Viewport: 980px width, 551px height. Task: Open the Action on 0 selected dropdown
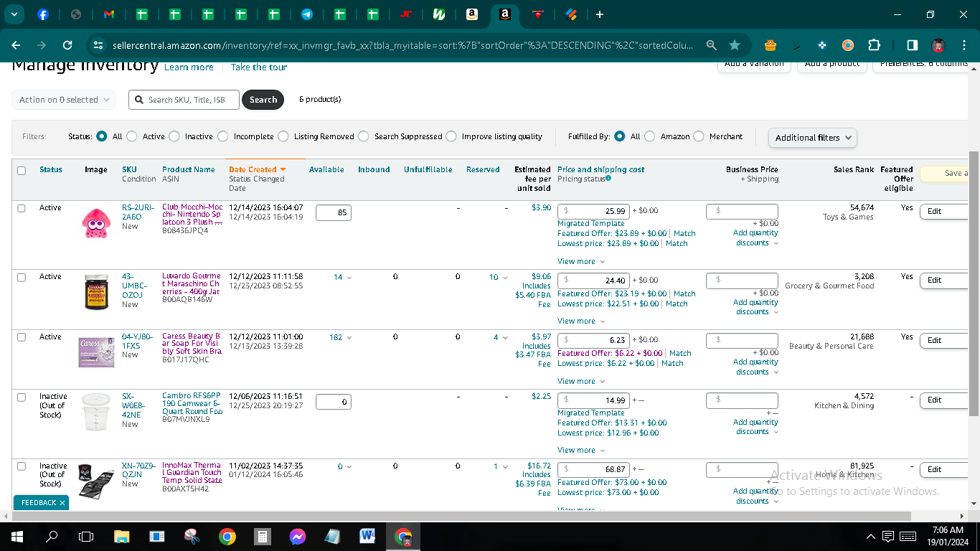click(64, 100)
